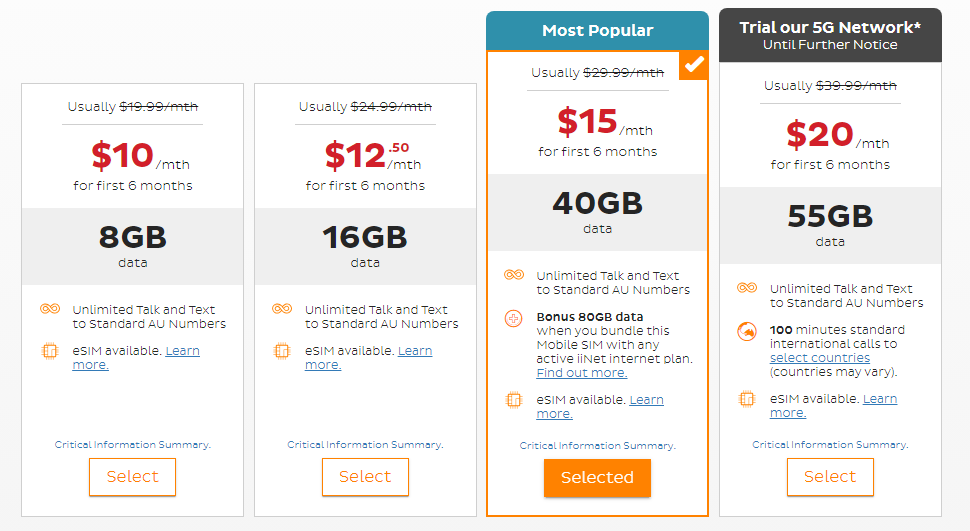This screenshot has width=970, height=531.
Task: Open 'Find out more' bonus data link
Action: (x=582, y=373)
